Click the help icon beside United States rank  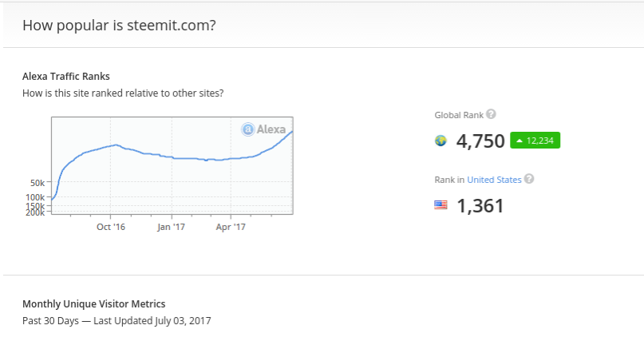(529, 179)
